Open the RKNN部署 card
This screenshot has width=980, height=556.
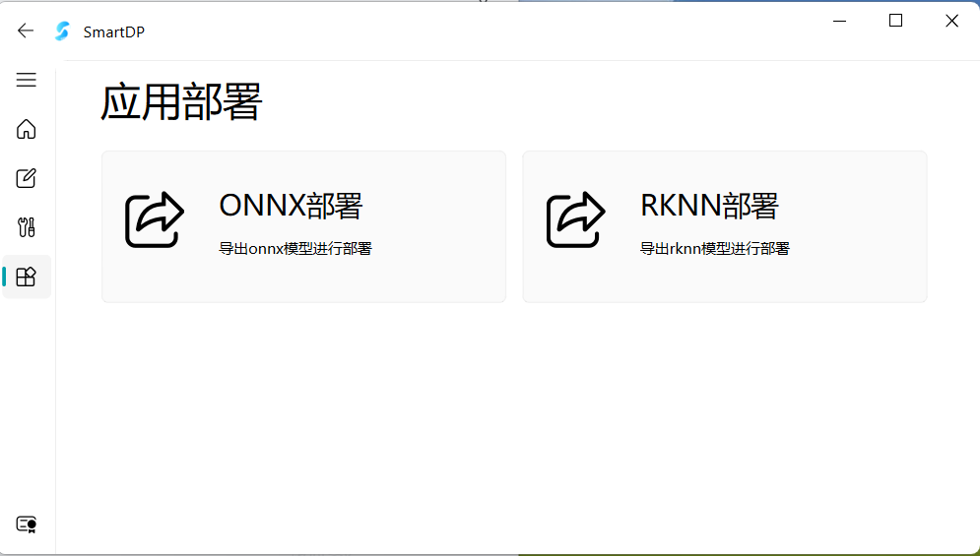725,226
